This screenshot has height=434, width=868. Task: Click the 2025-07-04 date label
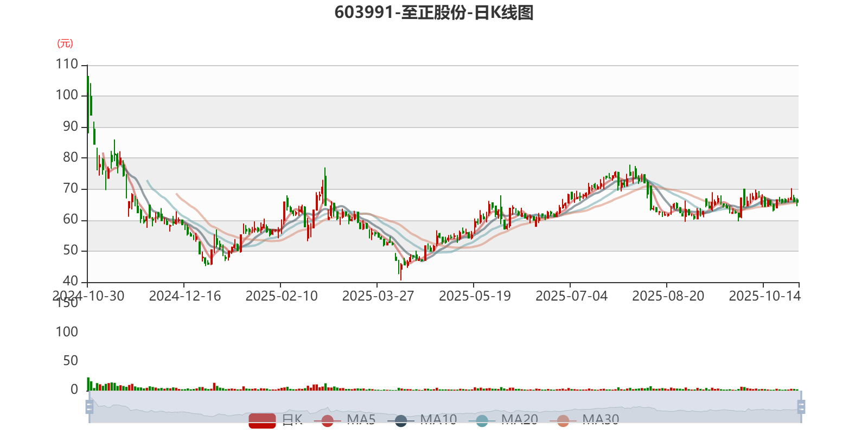[x=571, y=296]
